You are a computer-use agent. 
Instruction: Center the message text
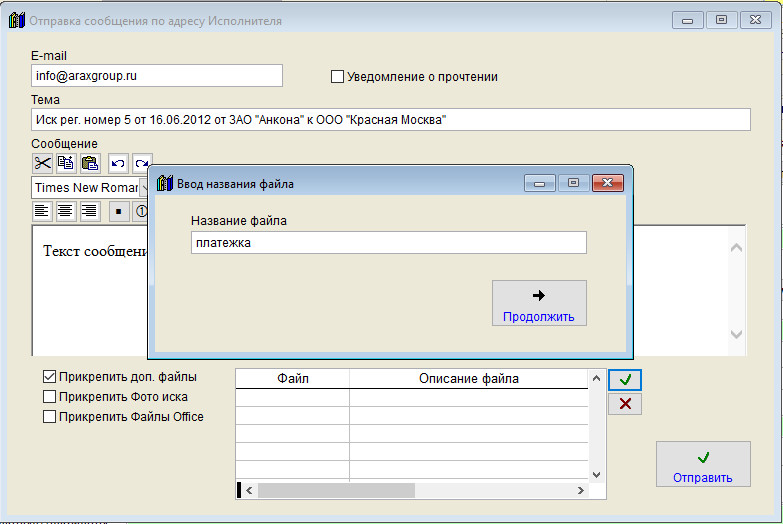click(x=65, y=211)
